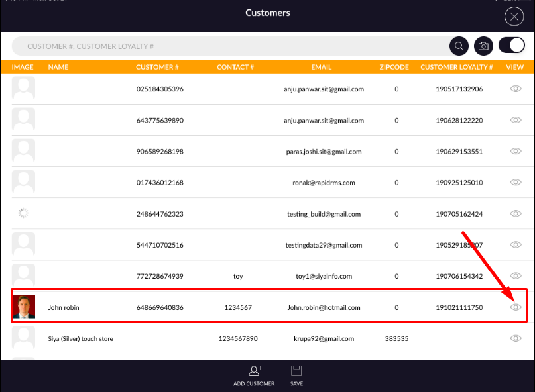Image resolution: width=535 pixels, height=392 pixels.
Task: Click eye icon for toy1@siyainfo.com
Action: coord(516,276)
